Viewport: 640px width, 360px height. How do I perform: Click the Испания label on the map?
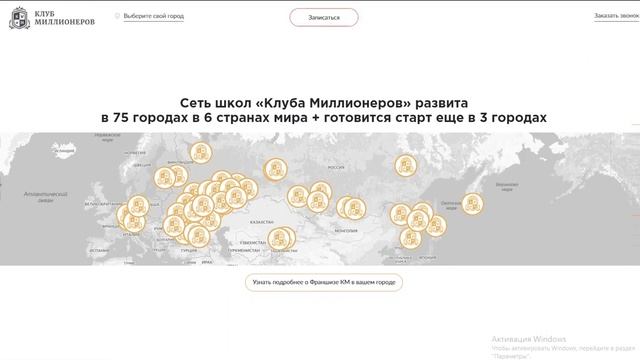(99, 250)
